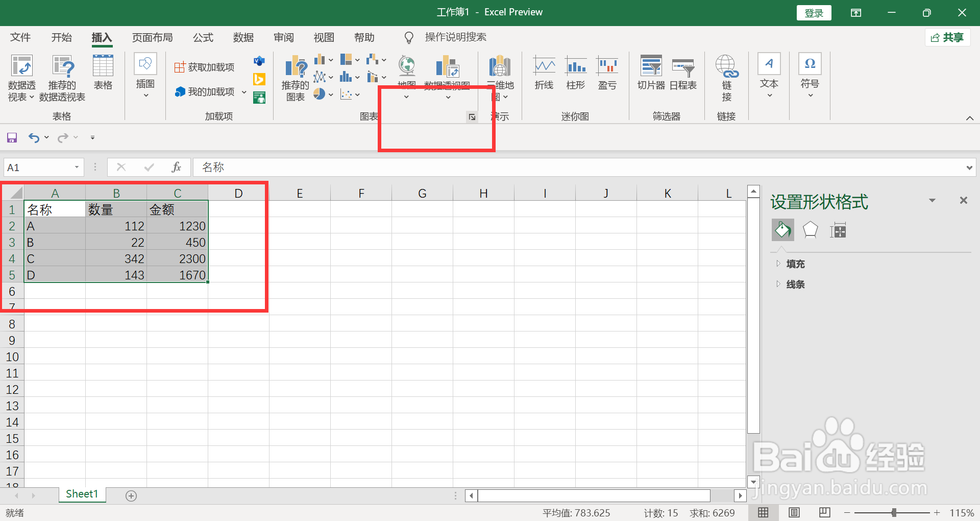This screenshot has width=980, height=521.
Task: Open the Symbols (符号) menu
Action: point(810,76)
